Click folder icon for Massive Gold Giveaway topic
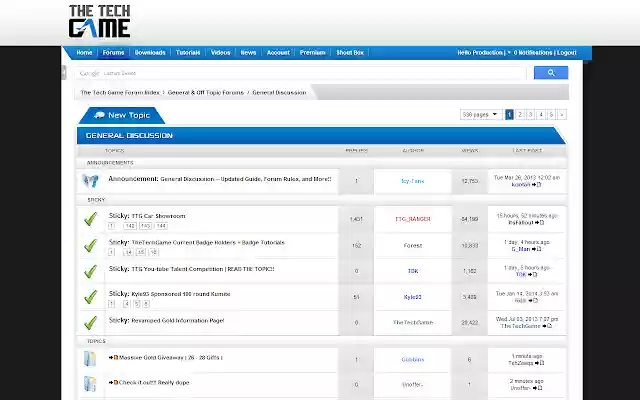Viewport: 640px width, 400px height. 90,359
